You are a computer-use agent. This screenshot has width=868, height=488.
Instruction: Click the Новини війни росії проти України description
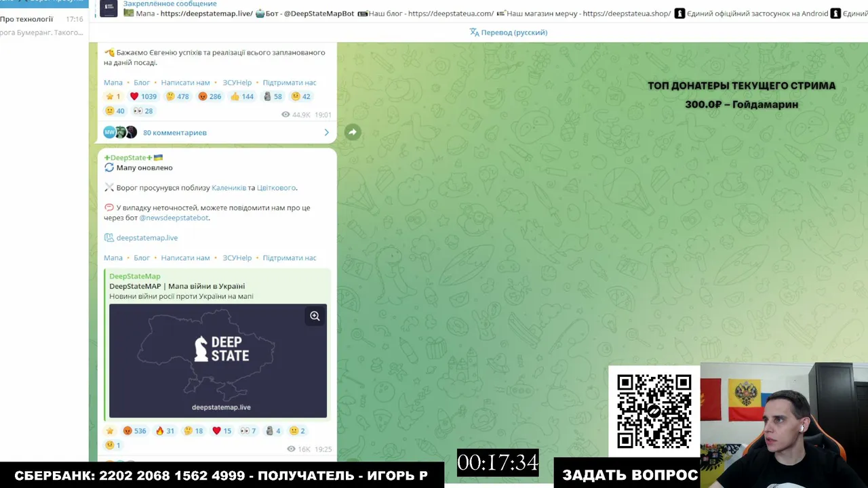[181, 297]
